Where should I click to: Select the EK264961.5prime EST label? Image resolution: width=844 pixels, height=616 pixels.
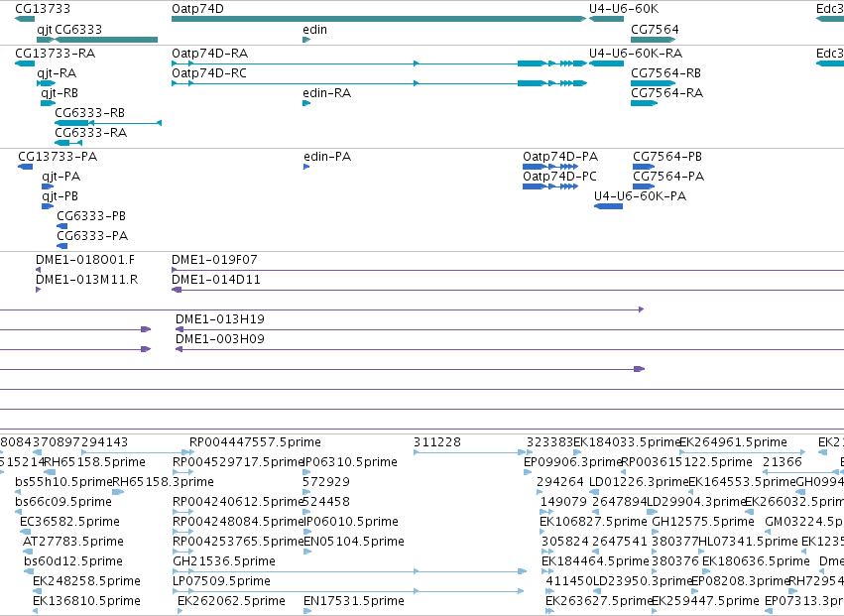(733, 442)
